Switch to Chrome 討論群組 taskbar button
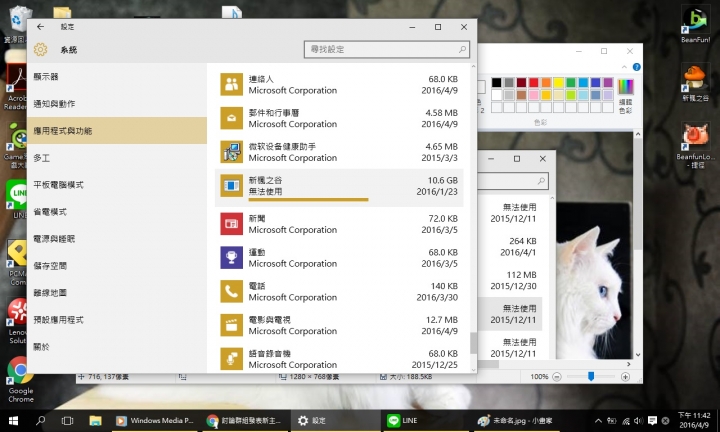Screen dimensions: 720x432 click(245, 421)
